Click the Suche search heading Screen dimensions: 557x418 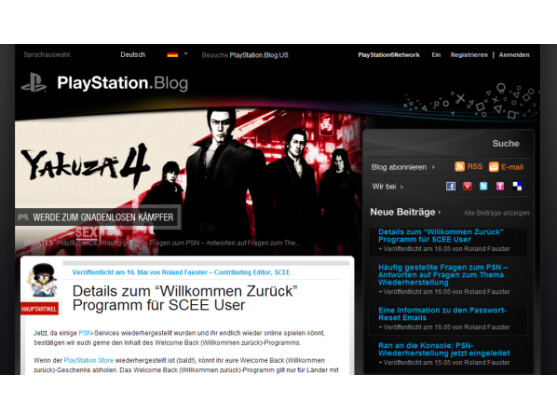(505, 143)
